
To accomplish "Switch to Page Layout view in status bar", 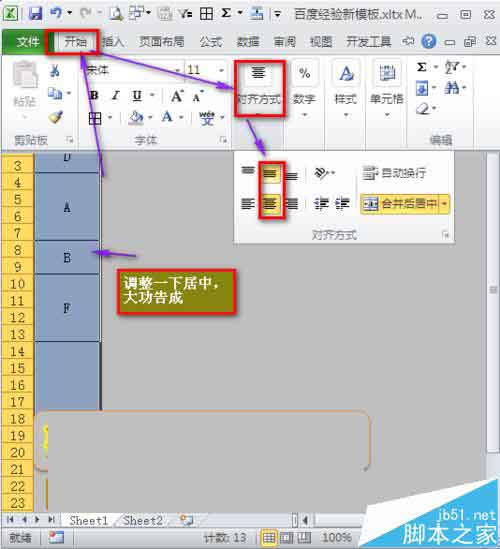I will (286, 537).
